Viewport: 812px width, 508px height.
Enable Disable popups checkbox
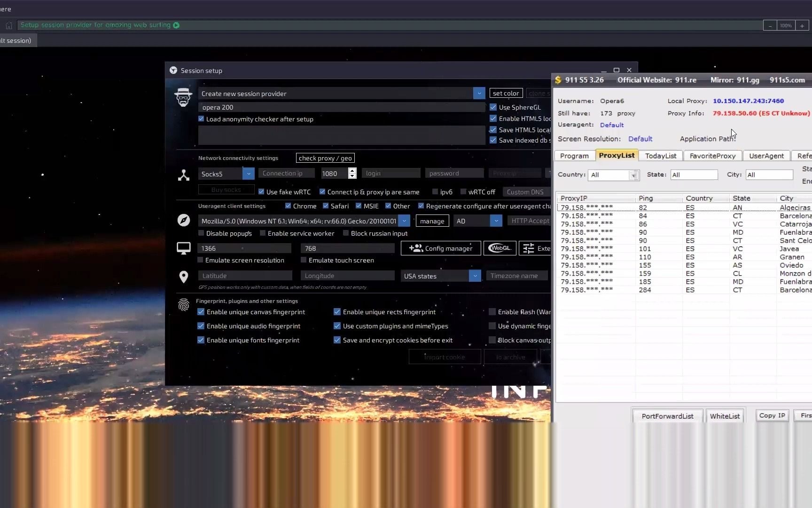[x=201, y=233]
